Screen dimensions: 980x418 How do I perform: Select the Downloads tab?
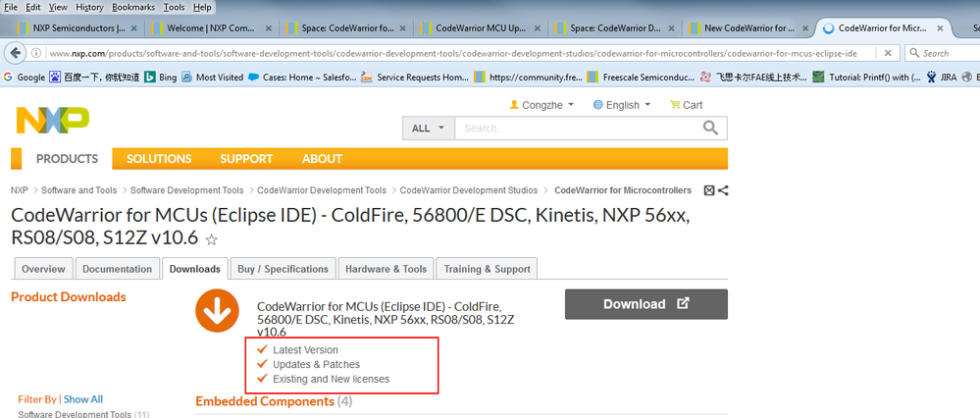click(x=195, y=269)
